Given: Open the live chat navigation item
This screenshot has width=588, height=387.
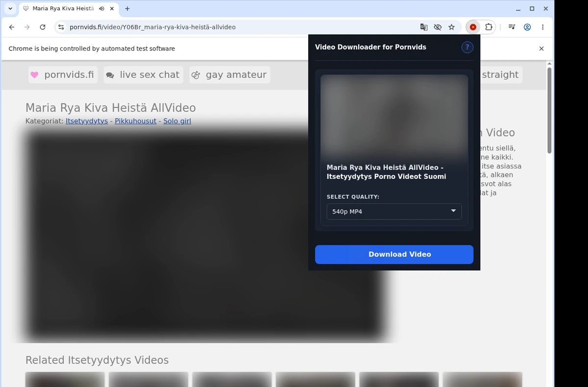Looking at the screenshot, I should (143, 74).
